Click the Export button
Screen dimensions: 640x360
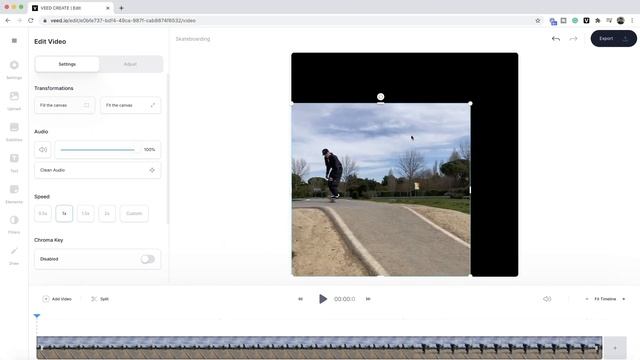(613, 38)
